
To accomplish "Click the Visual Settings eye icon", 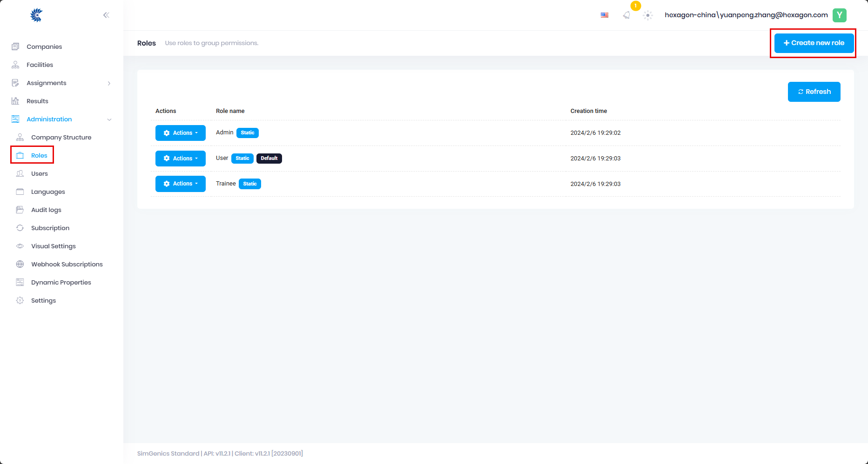I will (20, 246).
